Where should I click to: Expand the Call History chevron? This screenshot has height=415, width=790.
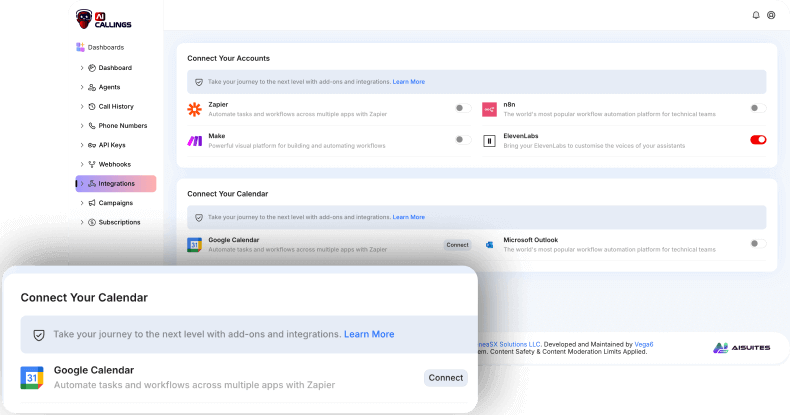point(82,106)
